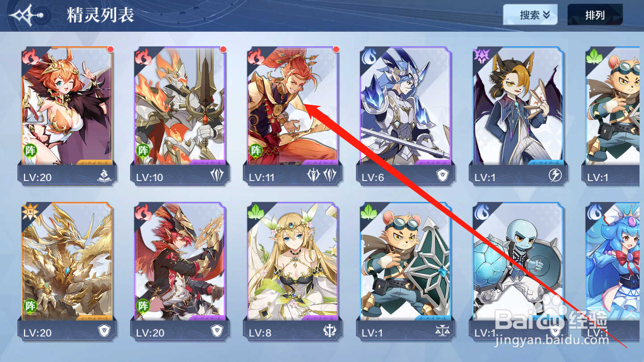The height and width of the screenshot is (362, 644).
Task: Select the hamster with star shield card
Action: click(406, 271)
